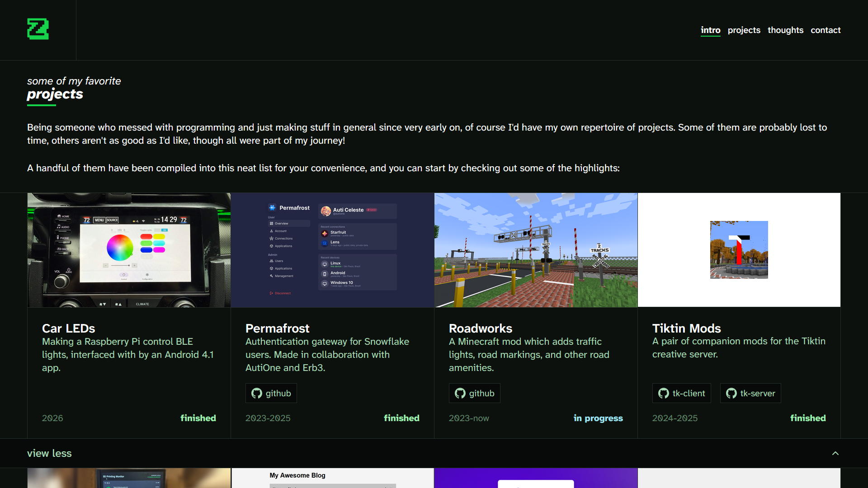Image resolution: width=868 pixels, height=488 pixels.
Task: Click the 2024-2025 date on Tiktin Mods
Action: (x=675, y=418)
